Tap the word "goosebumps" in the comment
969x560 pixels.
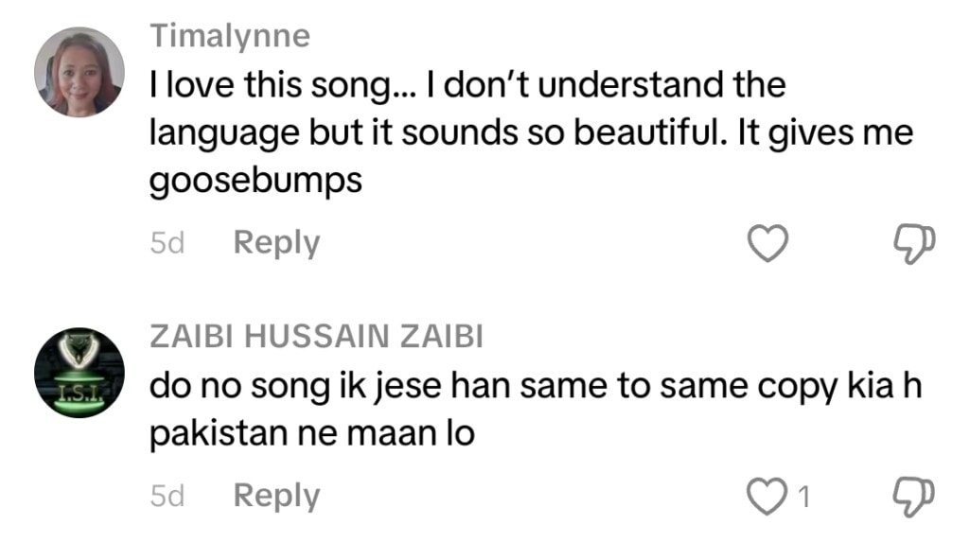pyautogui.click(x=255, y=180)
